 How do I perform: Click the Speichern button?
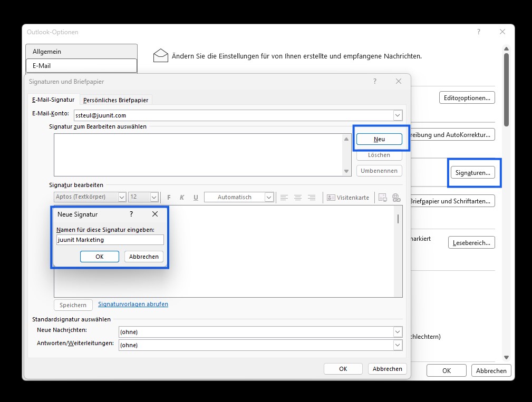[x=73, y=305]
